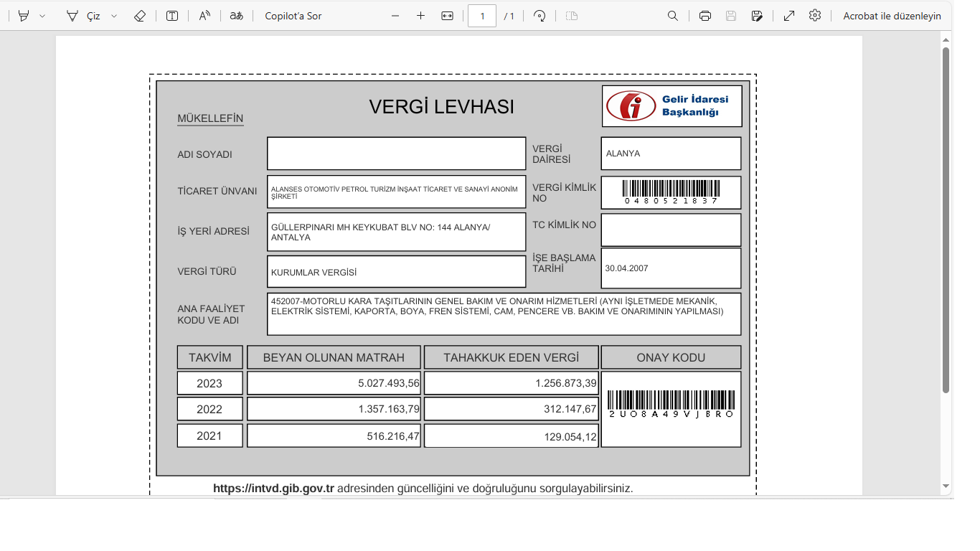Click the value 129.054,12
This screenshot has height=551, width=980.
pos(570,436)
